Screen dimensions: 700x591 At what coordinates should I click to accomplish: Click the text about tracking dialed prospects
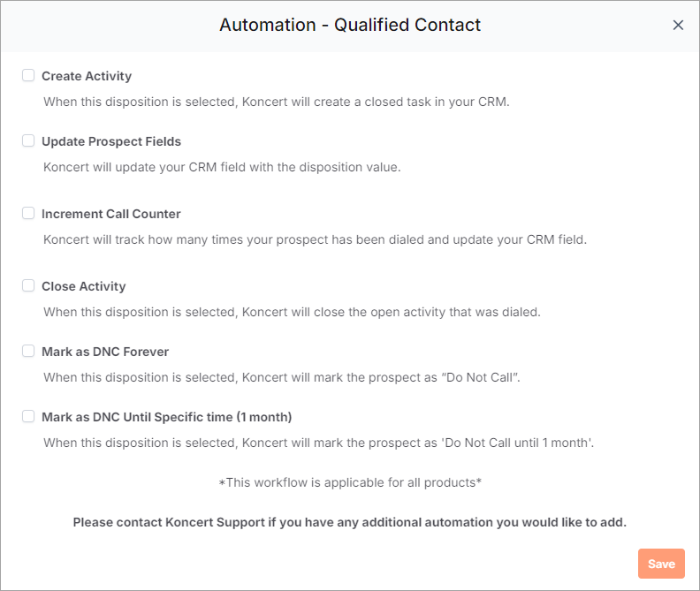pos(315,239)
